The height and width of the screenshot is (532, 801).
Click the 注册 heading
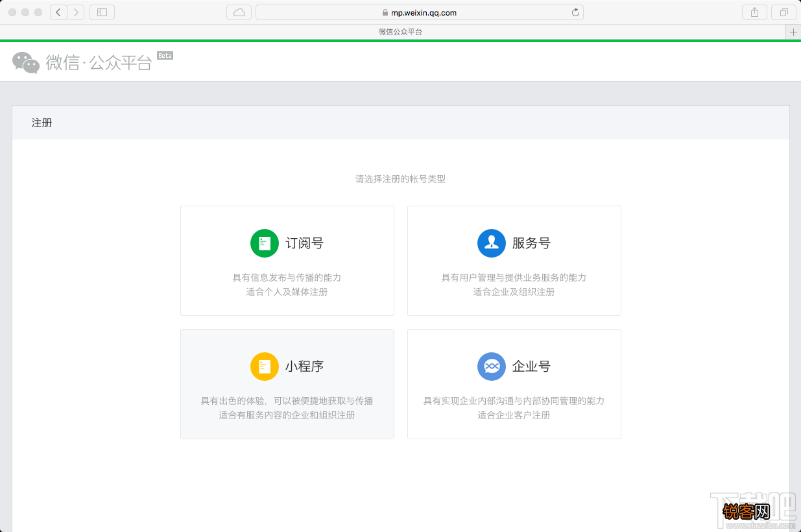[x=42, y=123]
